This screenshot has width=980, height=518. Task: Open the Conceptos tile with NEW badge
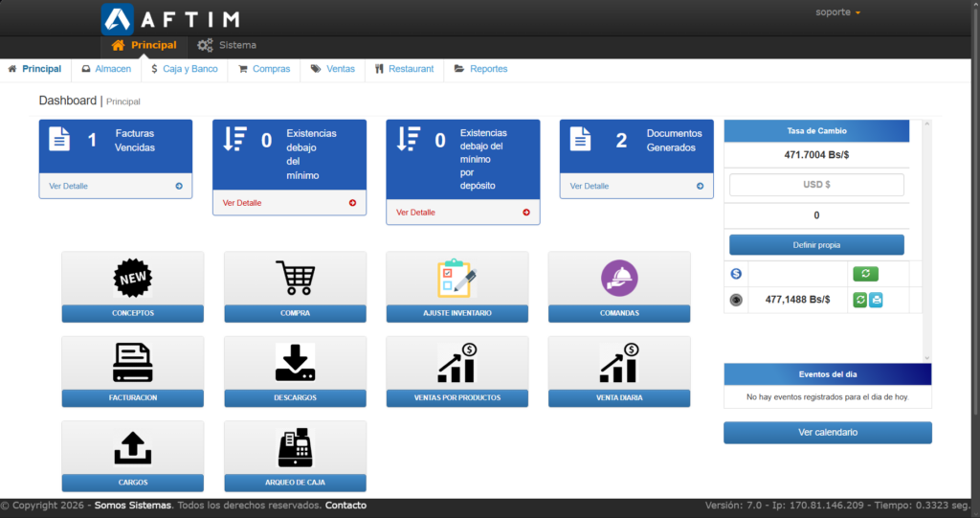point(132,279)
